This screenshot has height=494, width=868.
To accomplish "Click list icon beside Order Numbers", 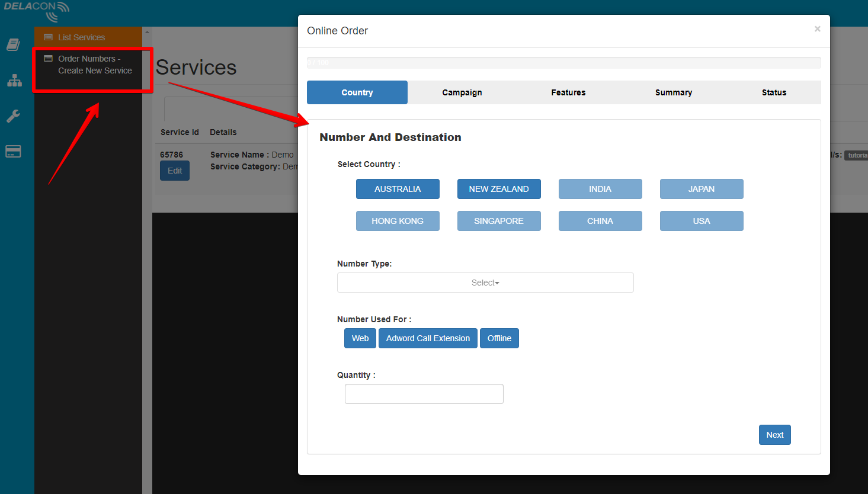I will click(x=49, y=59).
